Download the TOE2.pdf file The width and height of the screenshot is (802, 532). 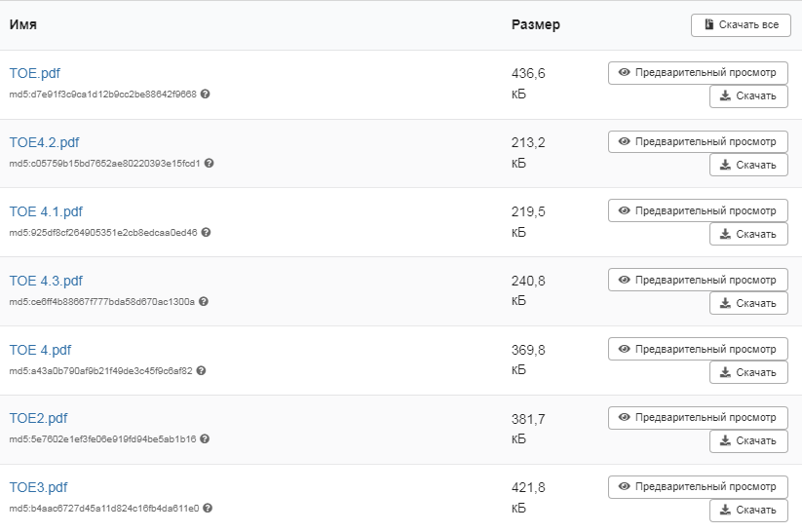tap(747, 441)
